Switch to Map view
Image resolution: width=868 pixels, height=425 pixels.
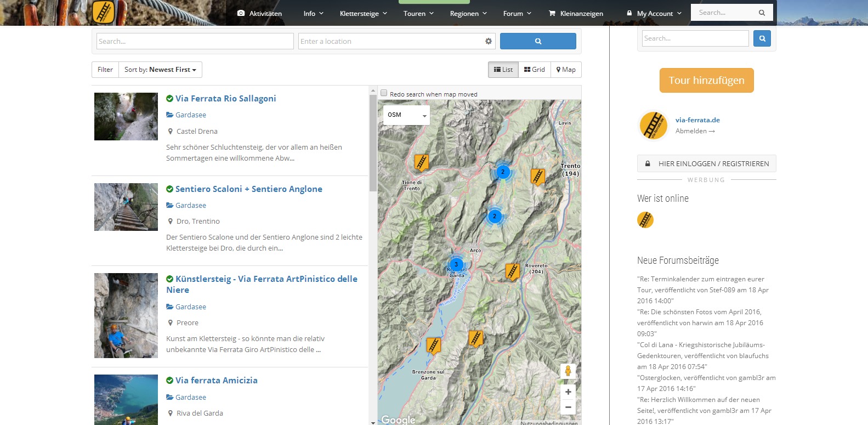tap(566, 70)
